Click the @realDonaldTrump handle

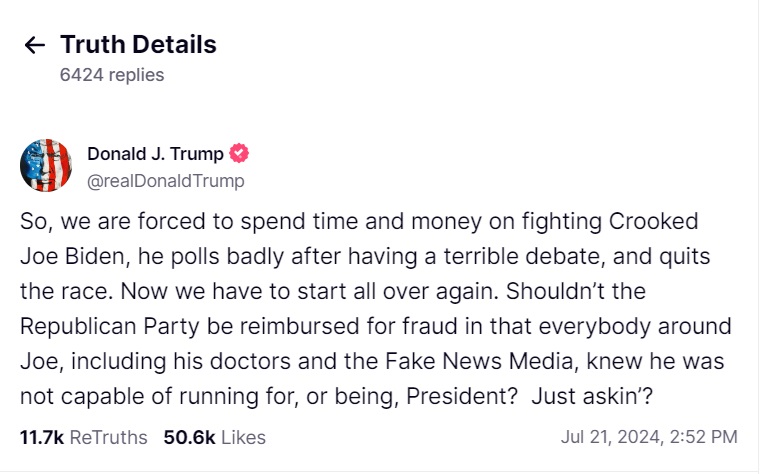pyautogui.click(x=165, y=181)
